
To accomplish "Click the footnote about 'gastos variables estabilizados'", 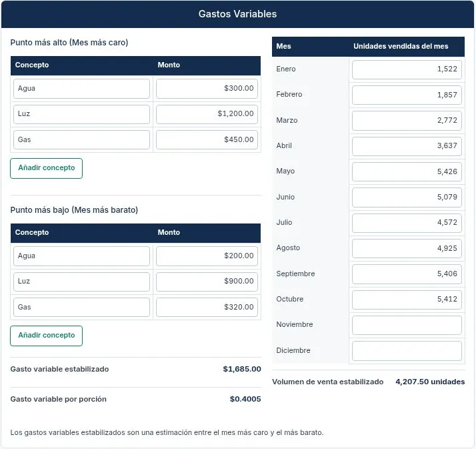I will pyautogui.click(x=167, y=432).
